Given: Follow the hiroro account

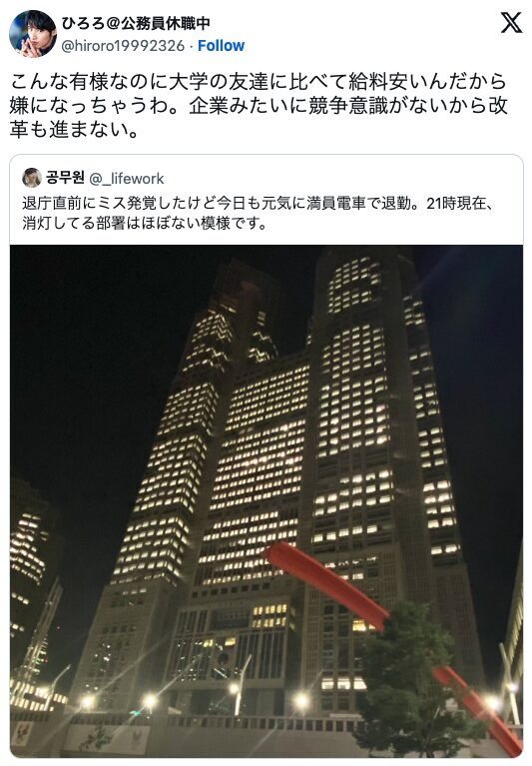Looking at the screenshot, I should click(x=222, y=45).
